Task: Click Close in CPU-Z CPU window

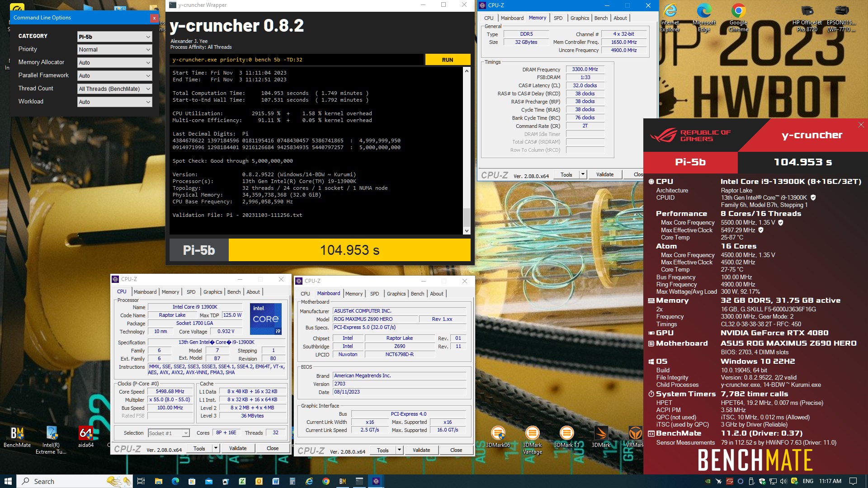Action: coord(273,448)
